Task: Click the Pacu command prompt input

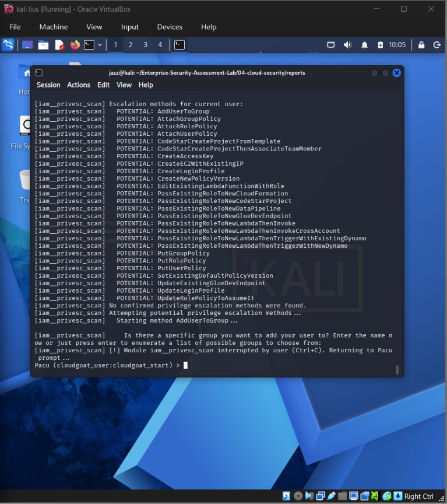Action: [185, 365]
